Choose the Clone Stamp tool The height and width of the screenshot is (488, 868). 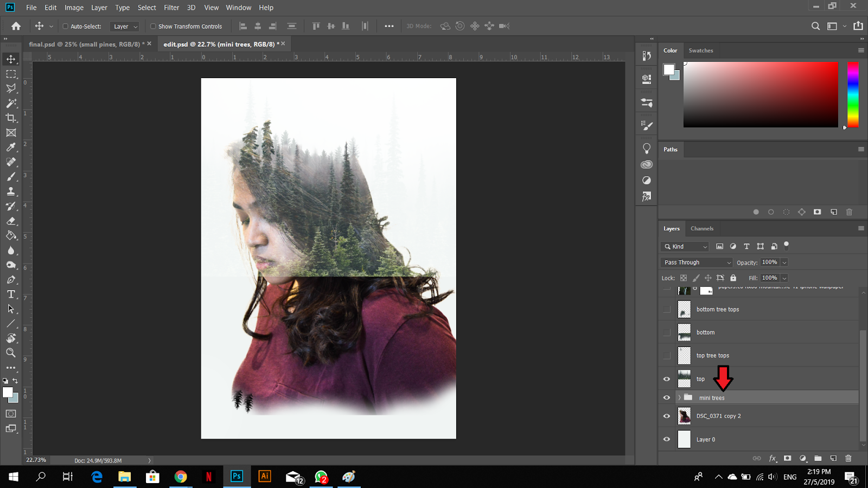11,191
